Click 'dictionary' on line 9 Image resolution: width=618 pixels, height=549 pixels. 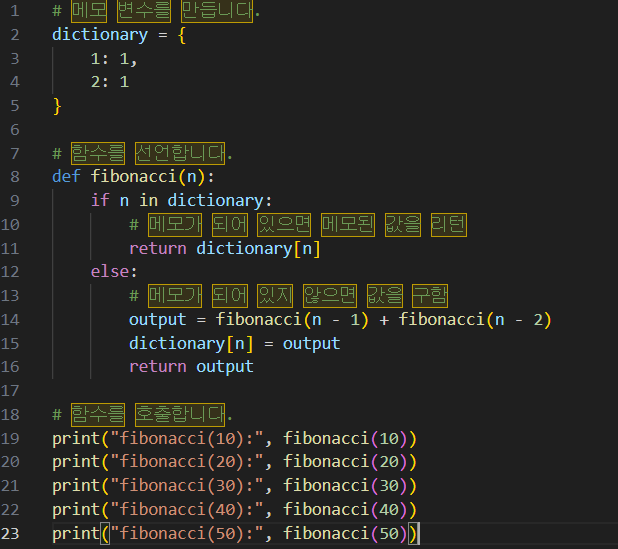coord(215,201)
